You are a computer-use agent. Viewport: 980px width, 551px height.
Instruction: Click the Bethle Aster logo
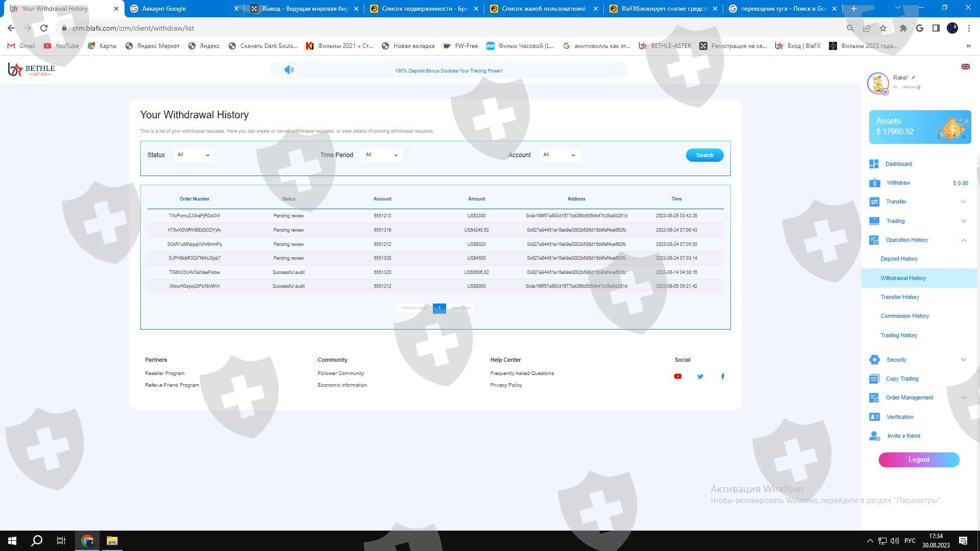pyautogui.click(x=32, y=69)
